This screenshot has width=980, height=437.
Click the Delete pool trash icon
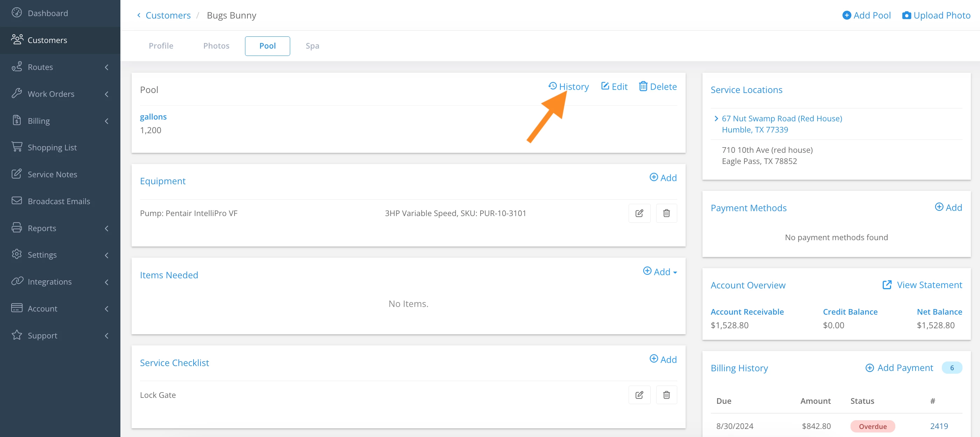(643, 87)
